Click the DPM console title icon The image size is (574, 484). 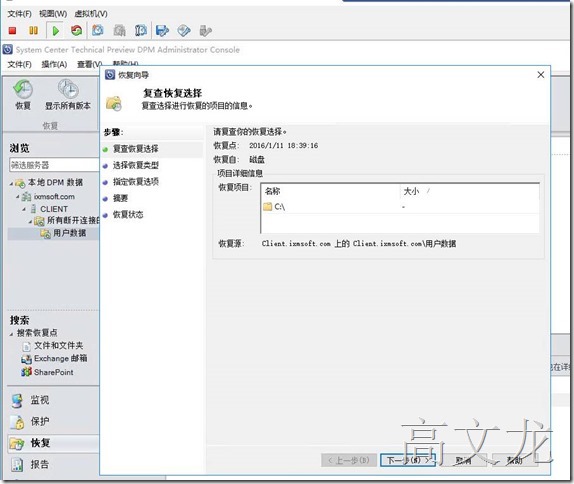[8, 49]
